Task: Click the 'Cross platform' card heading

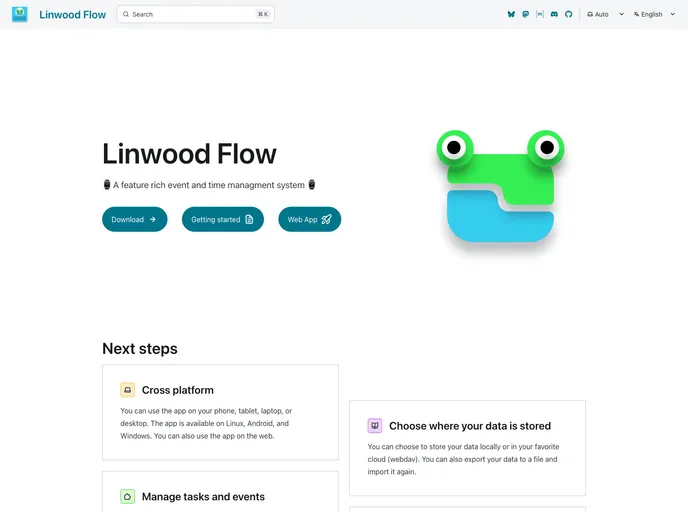Action: [x=178, y=390]
